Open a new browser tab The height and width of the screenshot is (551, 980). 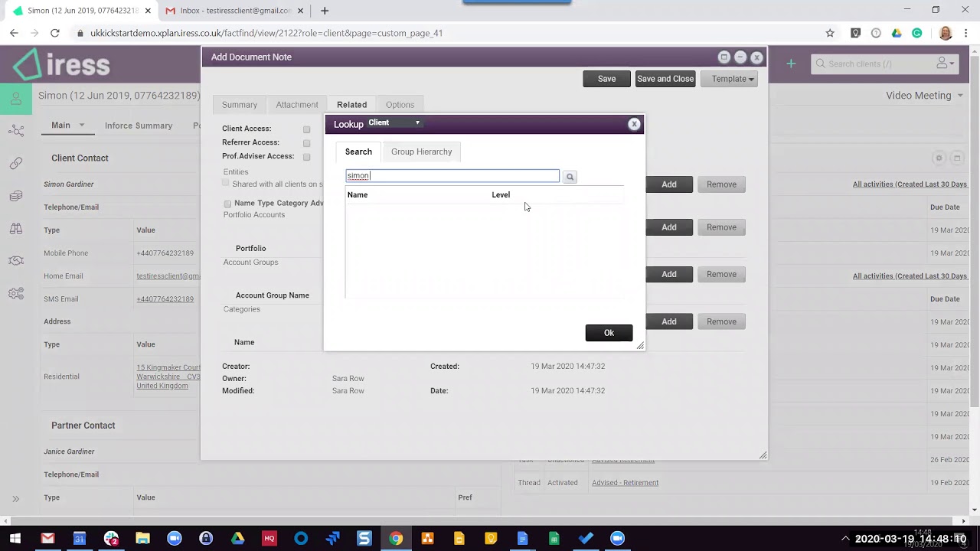[x=325, y=11]
